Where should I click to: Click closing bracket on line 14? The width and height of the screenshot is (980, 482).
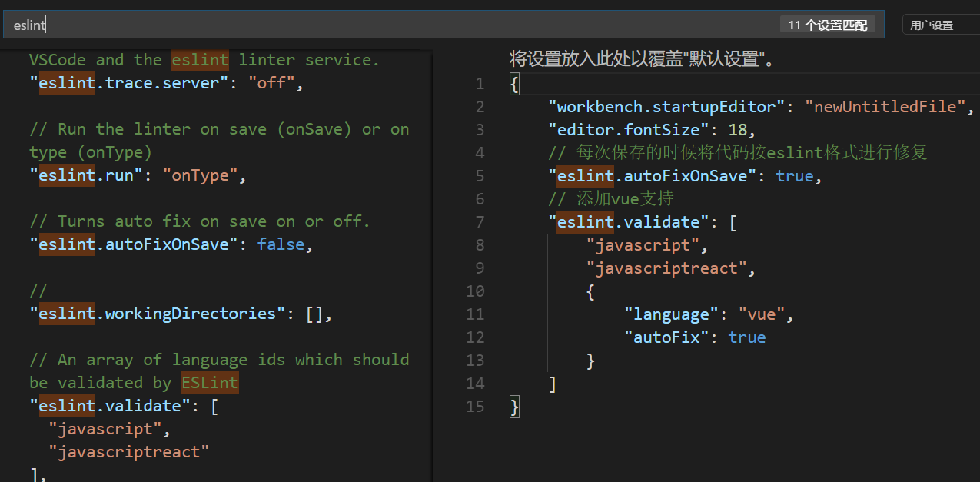[553, 384]
